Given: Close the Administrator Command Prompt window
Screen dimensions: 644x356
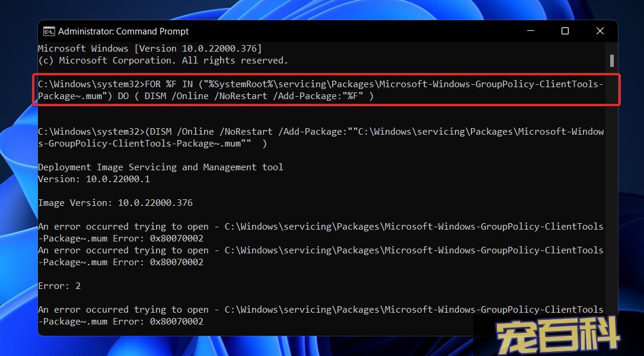Looking at the screenshot, I should tap(600, 31).
